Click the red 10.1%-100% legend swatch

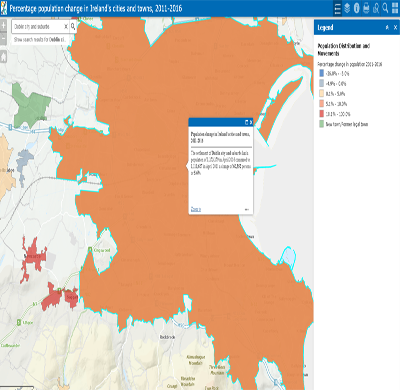(x=322, y=114)
